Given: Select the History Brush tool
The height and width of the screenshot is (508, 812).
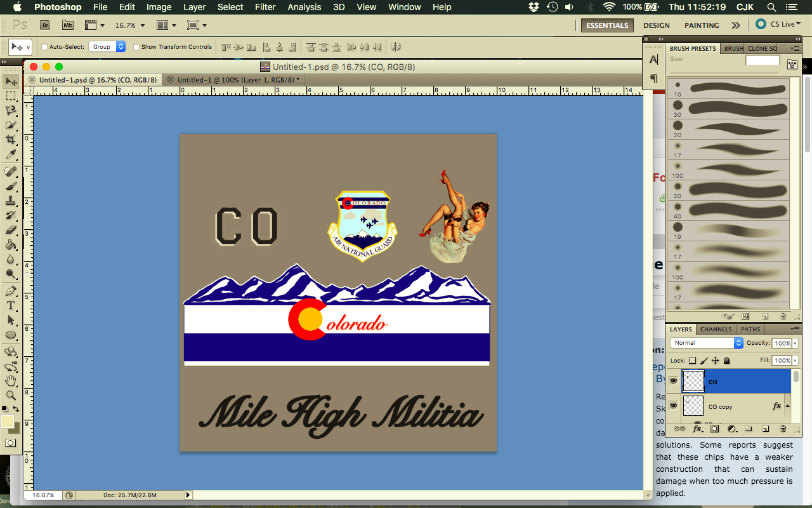Looking at the screenshot, I should 11,215.
